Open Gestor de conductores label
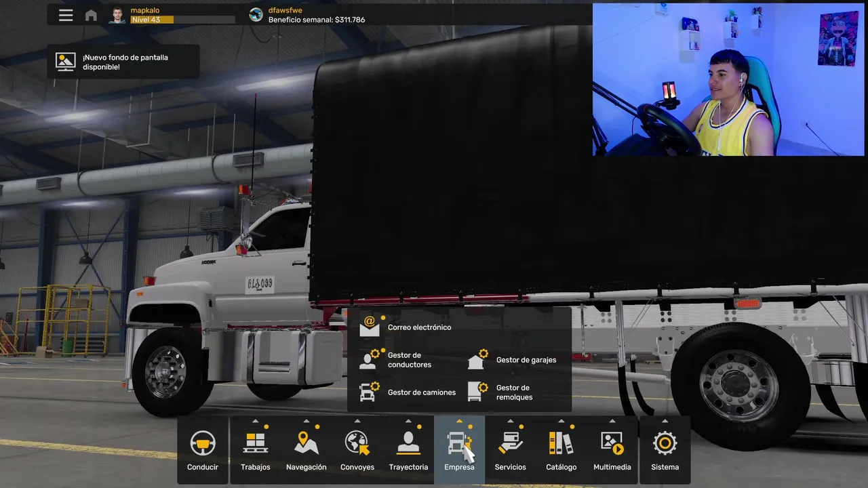Image resolution: width=868 pixels, height=488 pixels. 410,360
